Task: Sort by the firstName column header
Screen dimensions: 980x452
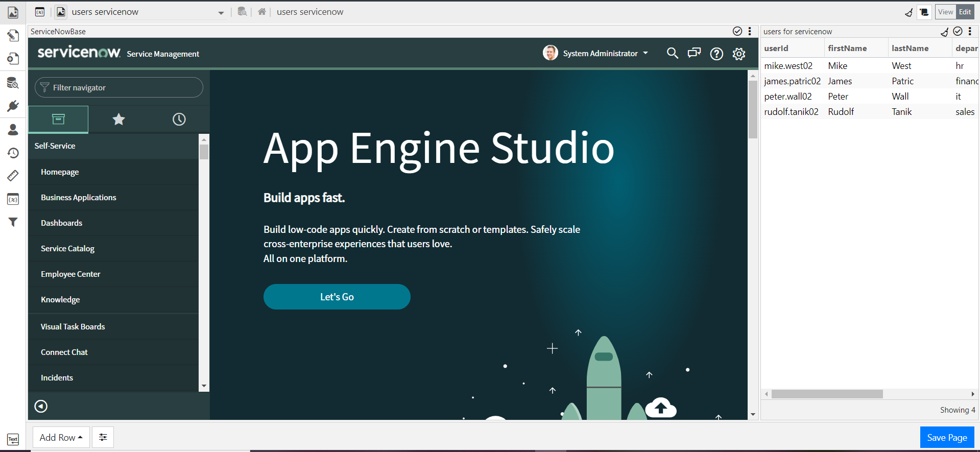Action: (x=856, y=49)
